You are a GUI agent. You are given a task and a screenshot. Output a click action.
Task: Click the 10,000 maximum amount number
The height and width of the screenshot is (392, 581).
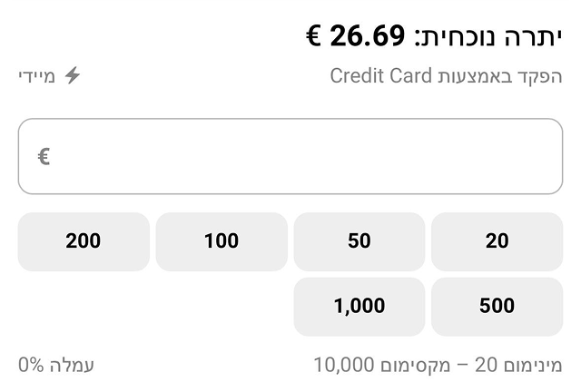coord(343,366)
